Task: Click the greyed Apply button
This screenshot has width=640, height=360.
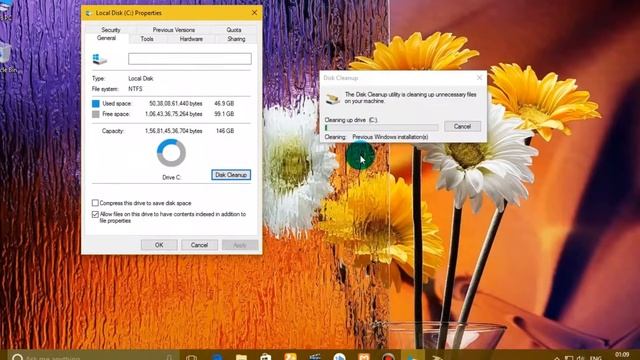Action: click(240, 245)
